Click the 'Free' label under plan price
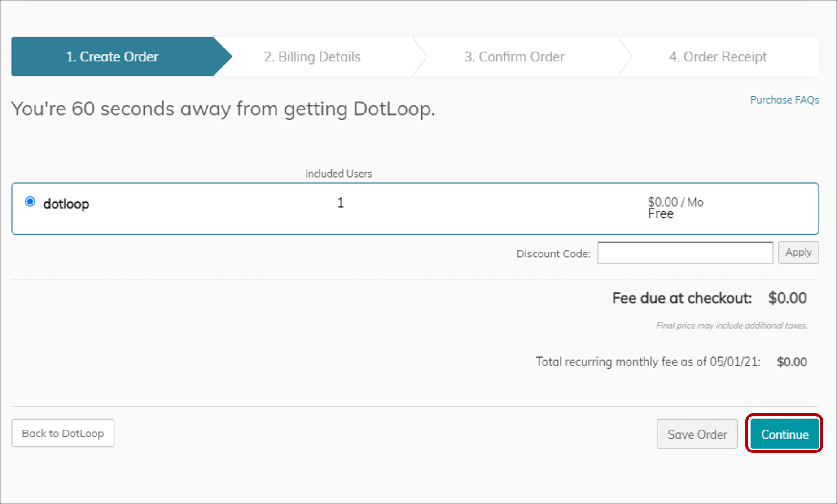The width and height of the screenshot is (837, 504). click(x=661, y=214)
